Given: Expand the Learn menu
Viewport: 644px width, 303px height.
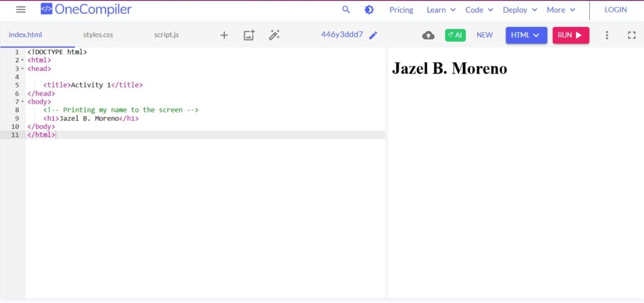Looking at the screenshot, I should click(441, 9).
